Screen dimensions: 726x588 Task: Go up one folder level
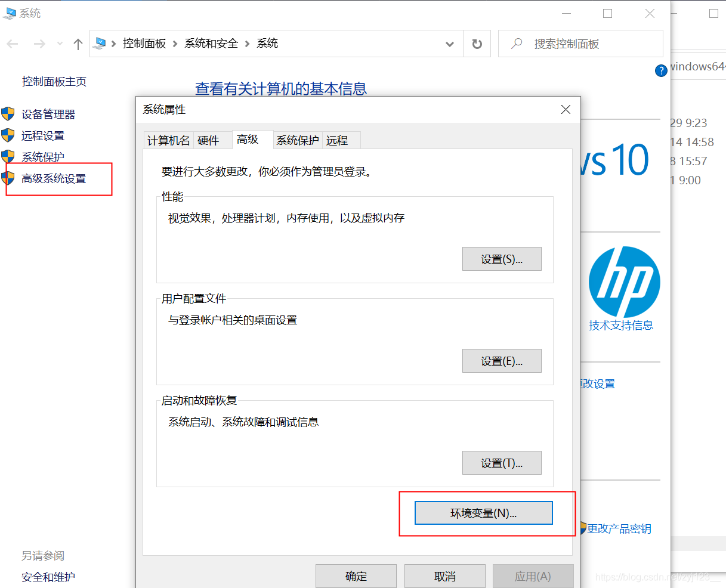78,44
